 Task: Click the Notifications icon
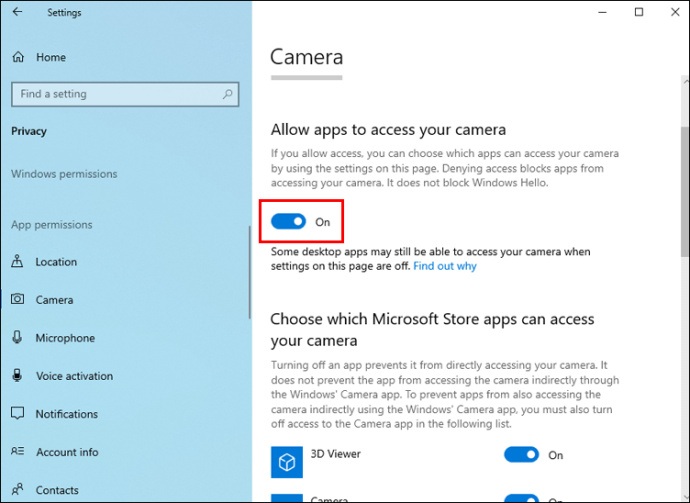17,414
